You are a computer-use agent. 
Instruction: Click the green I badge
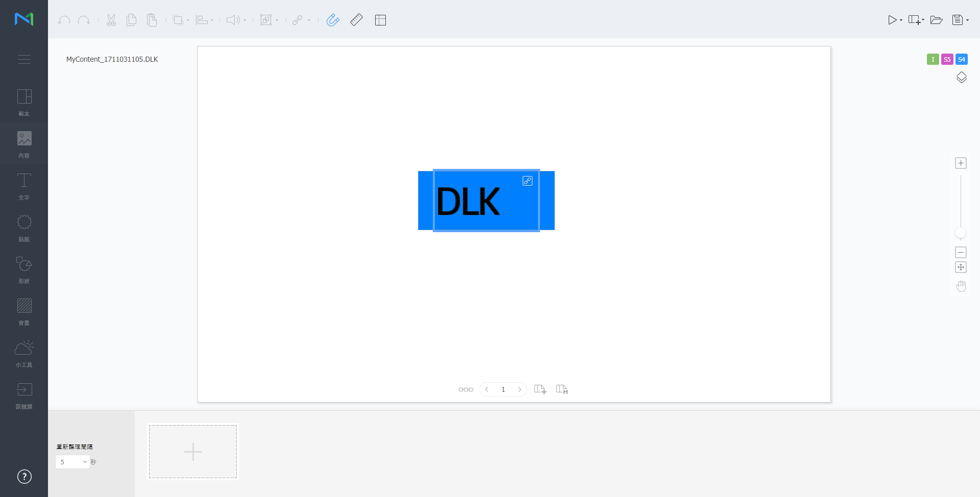click(x=933, y=59)
